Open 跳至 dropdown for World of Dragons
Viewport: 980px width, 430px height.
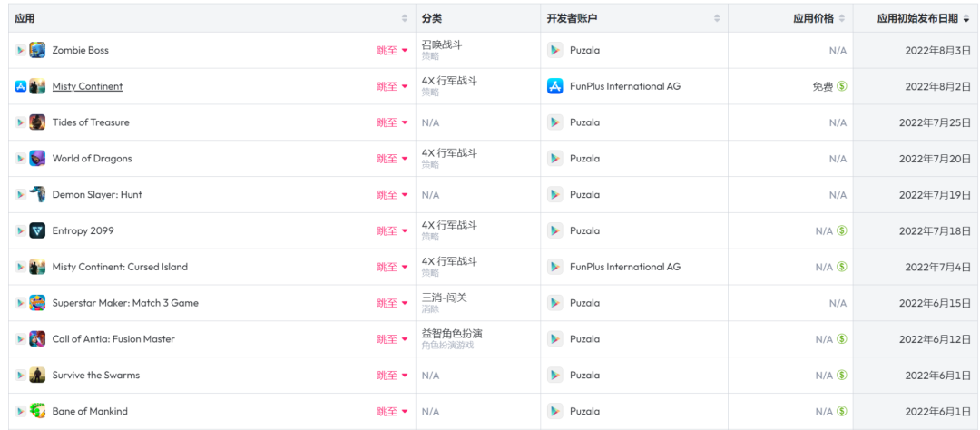pos(393,158)
